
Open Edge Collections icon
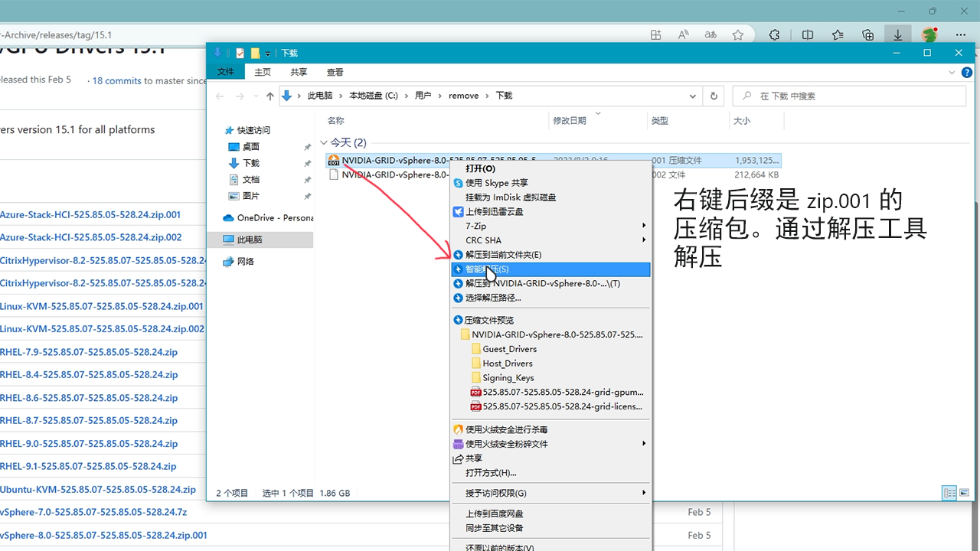click(x=867, y=35)
